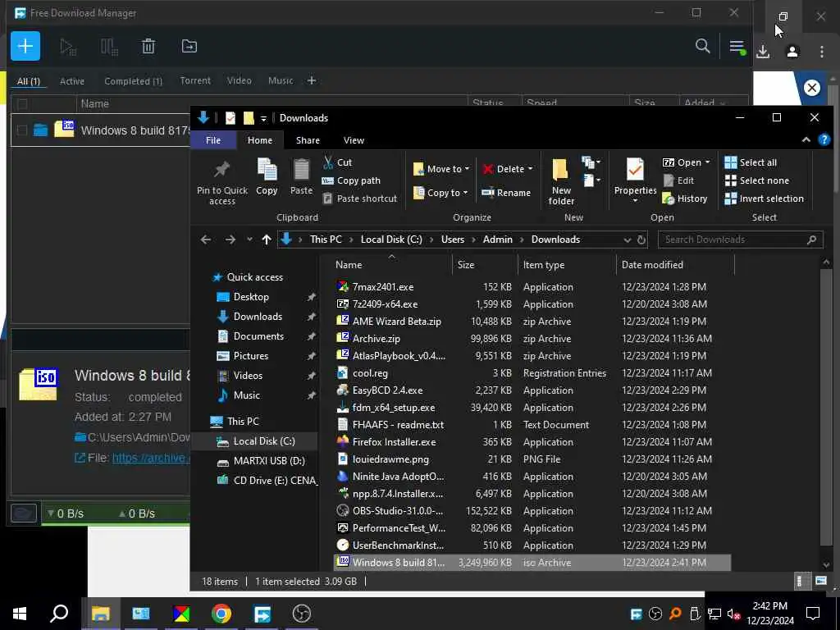Open file History from ribbon
Screen dimensions: 840x630
coord(685,199)
